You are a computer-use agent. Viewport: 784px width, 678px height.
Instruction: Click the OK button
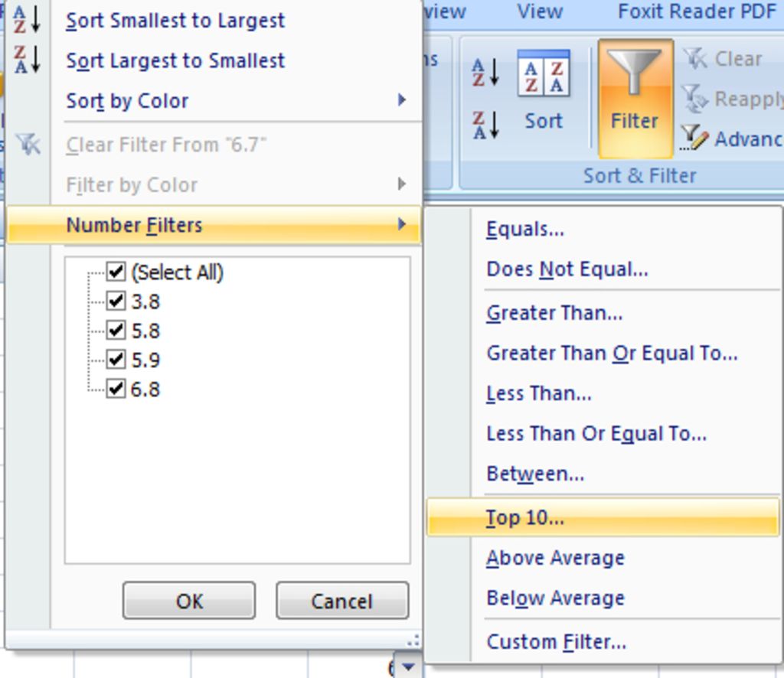pos(189,601)
